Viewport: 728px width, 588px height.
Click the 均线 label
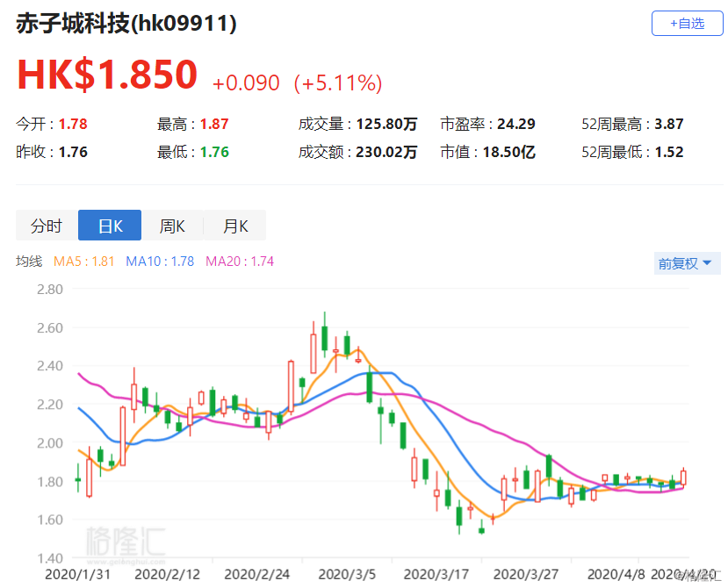[29, 262]
